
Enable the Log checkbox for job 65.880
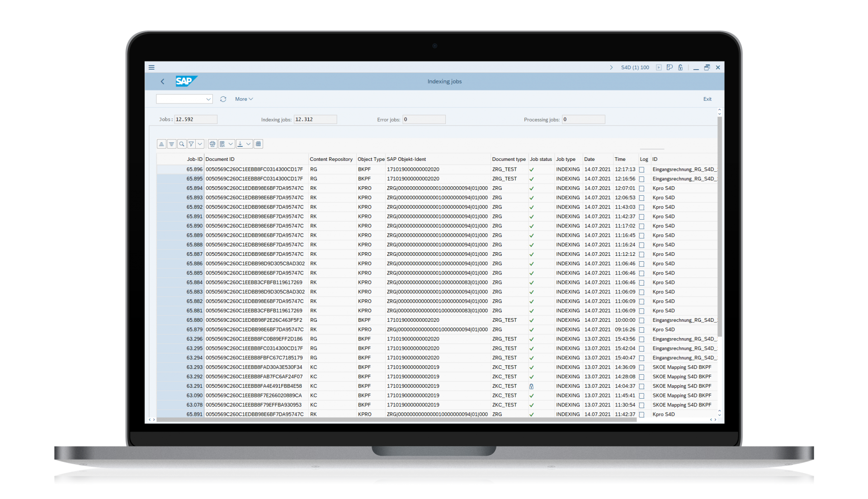coord(642,320)
